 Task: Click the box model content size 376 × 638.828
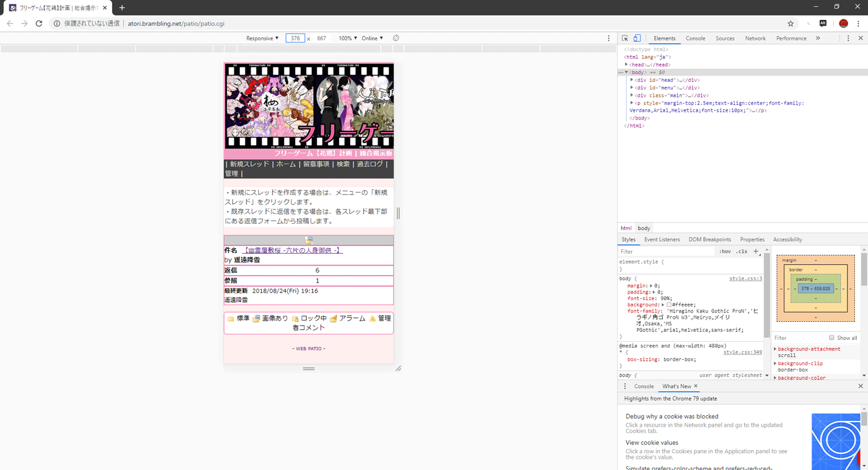(x=815, y=289)
